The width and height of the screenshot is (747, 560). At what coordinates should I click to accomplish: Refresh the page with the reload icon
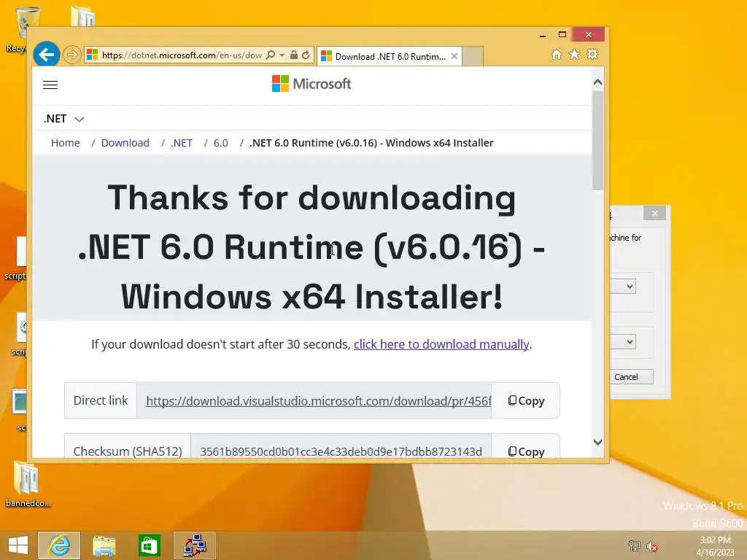(306, 55)
